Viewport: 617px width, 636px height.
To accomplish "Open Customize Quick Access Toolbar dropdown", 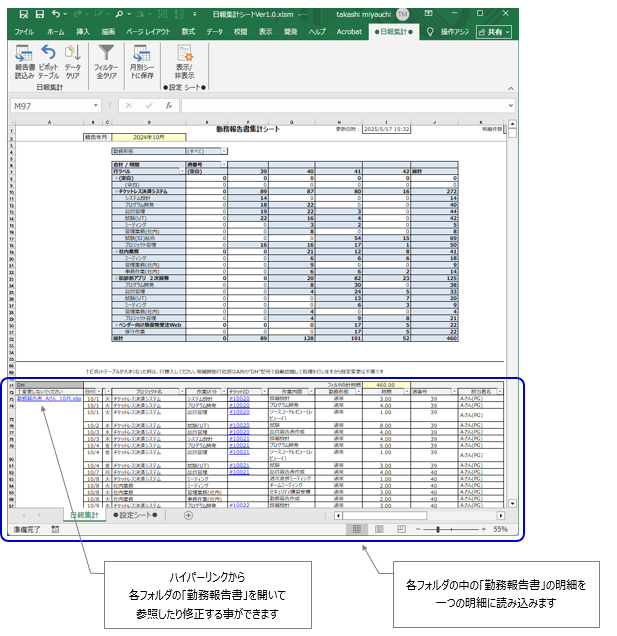I will [x=195, y=14].
